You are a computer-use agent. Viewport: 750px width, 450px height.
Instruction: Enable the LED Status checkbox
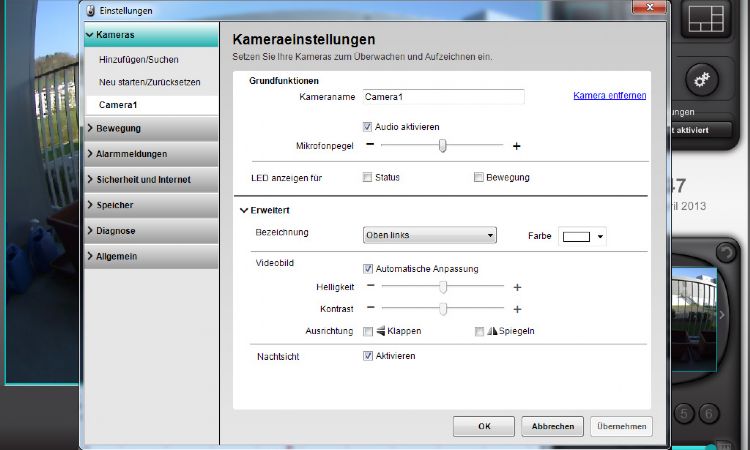pyautogui.click(x=368, y=178)
